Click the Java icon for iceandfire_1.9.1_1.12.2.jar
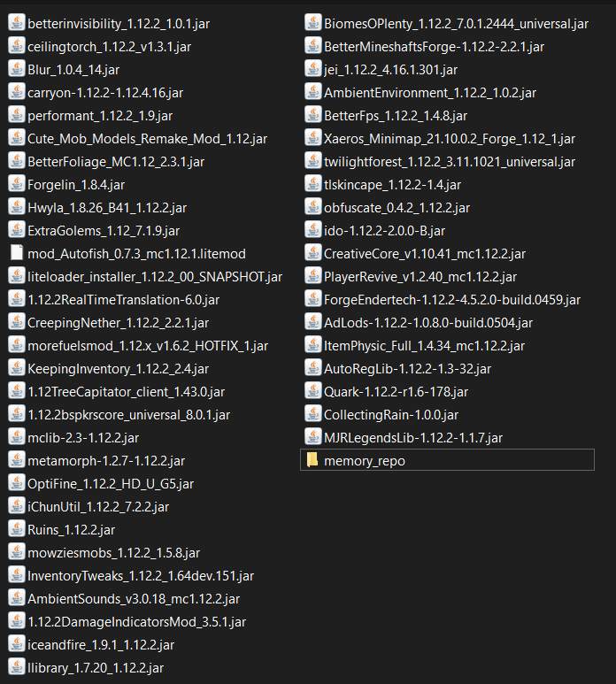This screenshot has height=684, width=616. click(x=16, y=644)
